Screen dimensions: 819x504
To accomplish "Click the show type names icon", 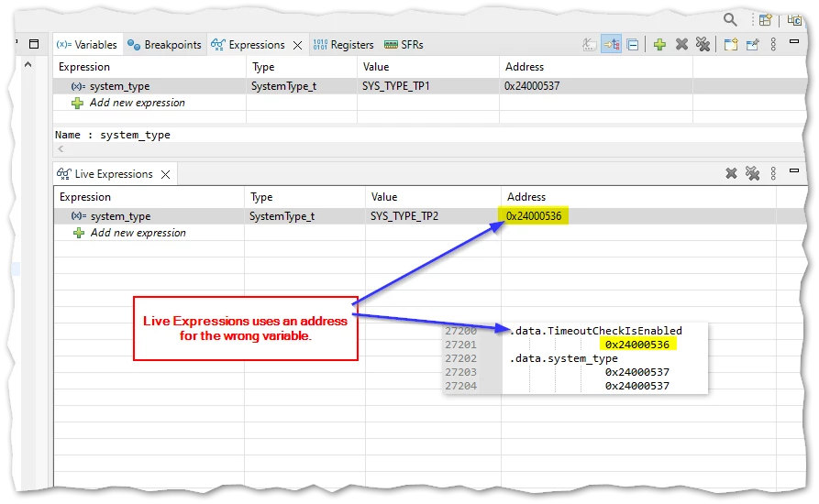I will pyautogui.click(x=589, y=45).
